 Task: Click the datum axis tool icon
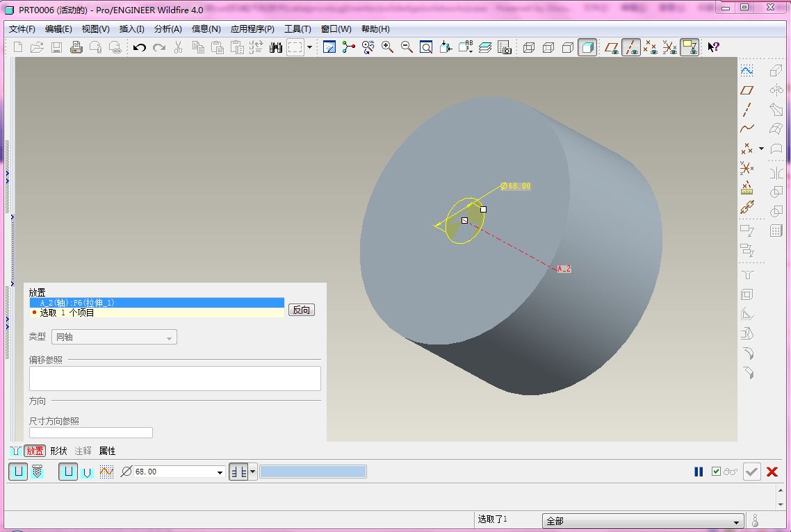point(747,110)
